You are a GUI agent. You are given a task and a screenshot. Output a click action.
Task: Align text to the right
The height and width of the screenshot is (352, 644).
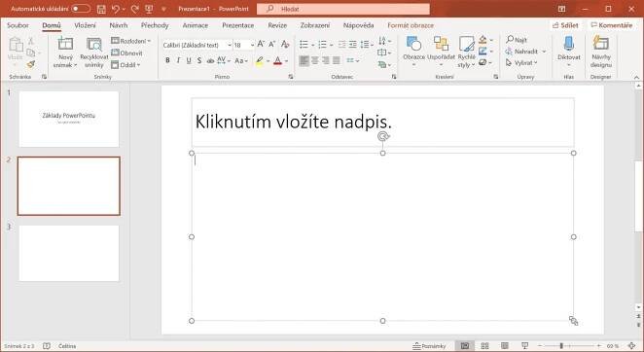pos(326,61)
